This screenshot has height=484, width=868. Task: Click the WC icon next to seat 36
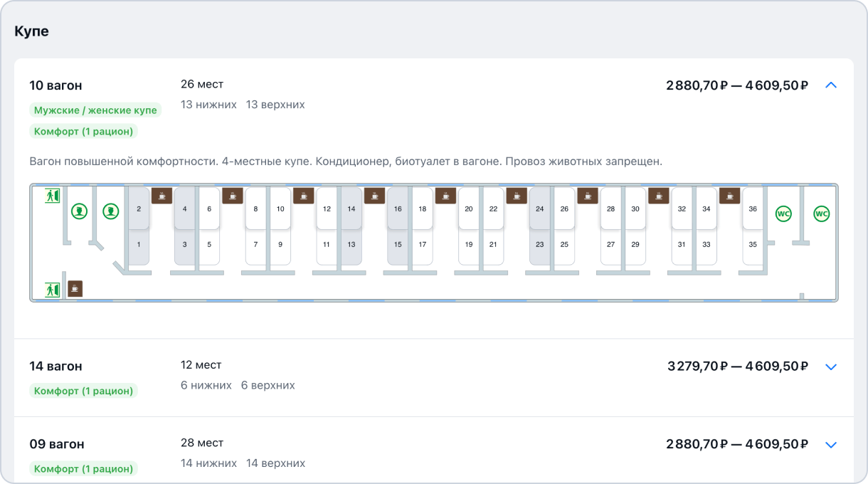(783, 214)
